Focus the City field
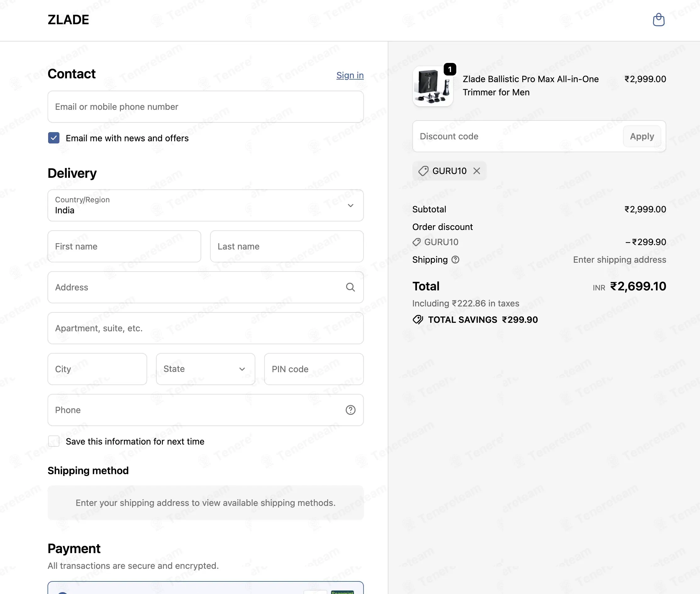700x594 pixels. coord(97,369)
